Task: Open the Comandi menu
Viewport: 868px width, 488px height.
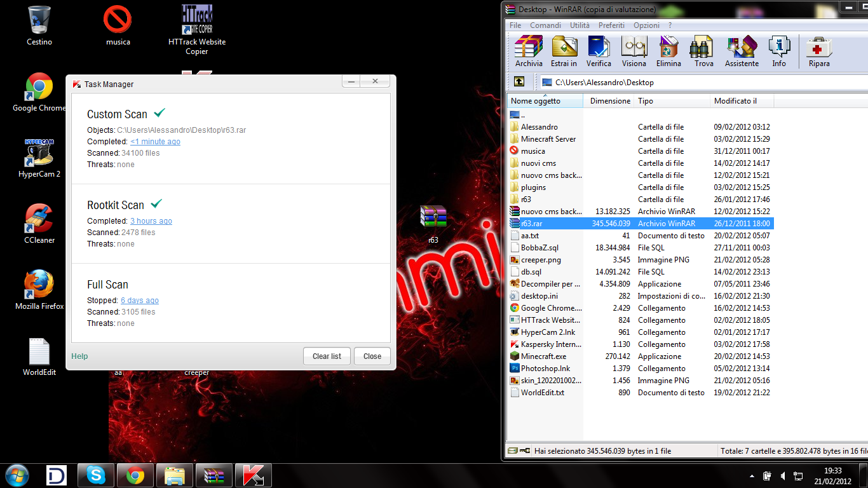Action: click(x=545, y=25)
